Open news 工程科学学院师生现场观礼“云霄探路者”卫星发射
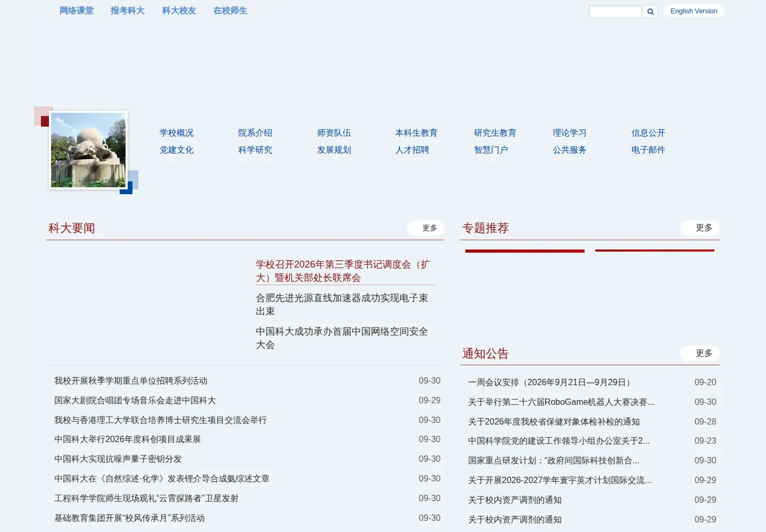Screen dimensions: 766x532 [x=146, y=498]
